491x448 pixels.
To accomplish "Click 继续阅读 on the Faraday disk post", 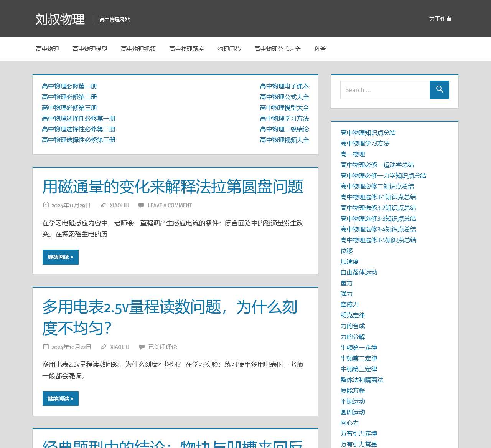I will (60, 257).
